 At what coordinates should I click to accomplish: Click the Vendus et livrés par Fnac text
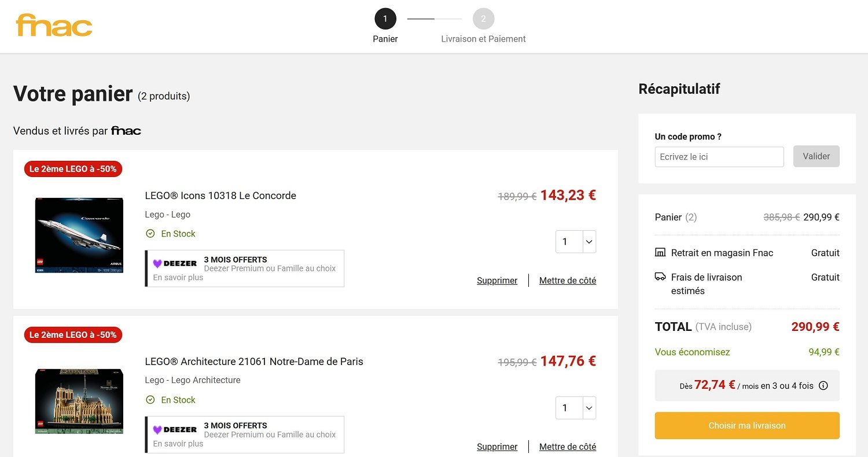77,131
